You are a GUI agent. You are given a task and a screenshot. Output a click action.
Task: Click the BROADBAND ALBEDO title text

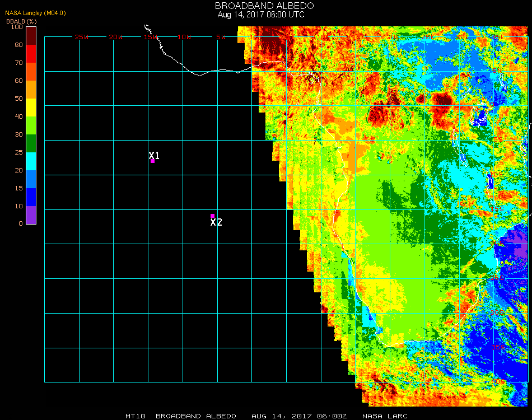(x=260, y=6)
